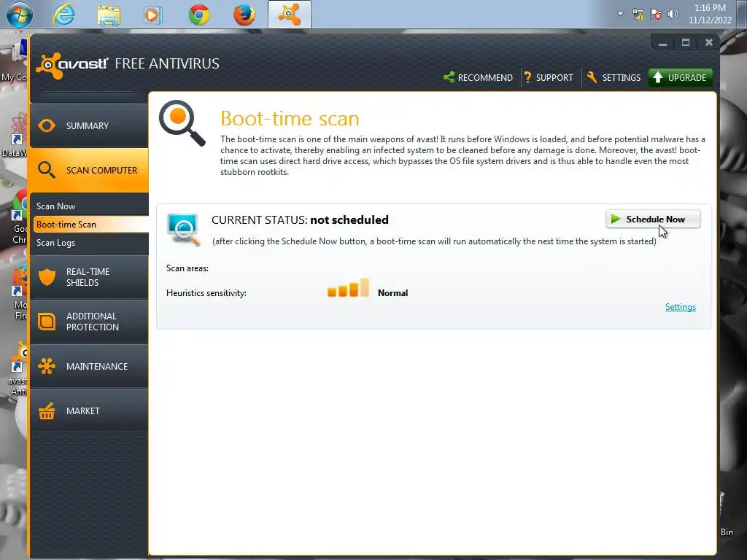Show hidden tray icons arrow
Viewport: 747px width, 560px height.
click(620, 14)
